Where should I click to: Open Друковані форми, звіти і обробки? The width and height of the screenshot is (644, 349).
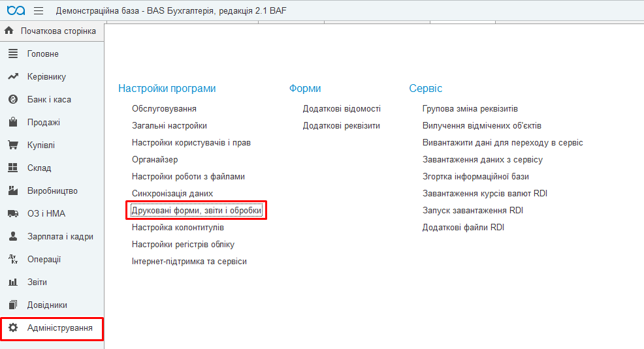(197, 211)
